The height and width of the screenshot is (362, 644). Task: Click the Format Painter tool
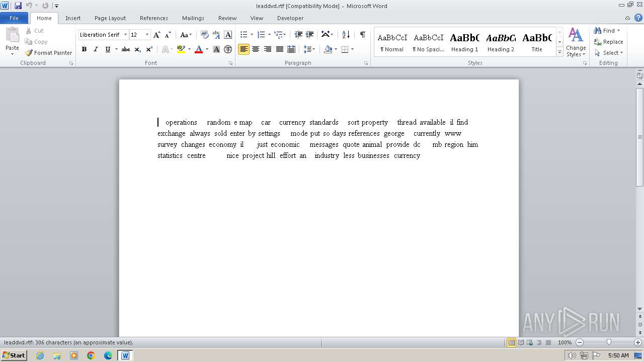(48, 53)
